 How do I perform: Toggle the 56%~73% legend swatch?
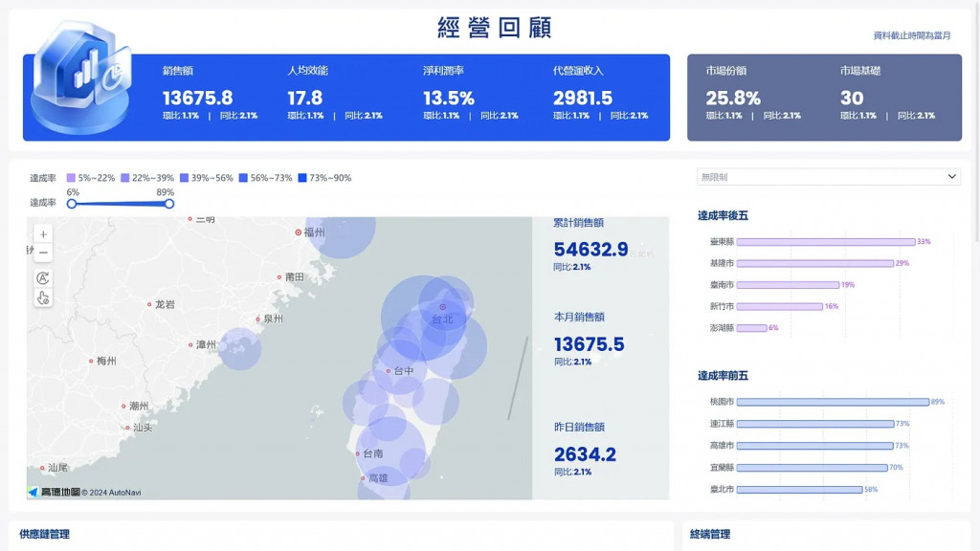[243, 178]
